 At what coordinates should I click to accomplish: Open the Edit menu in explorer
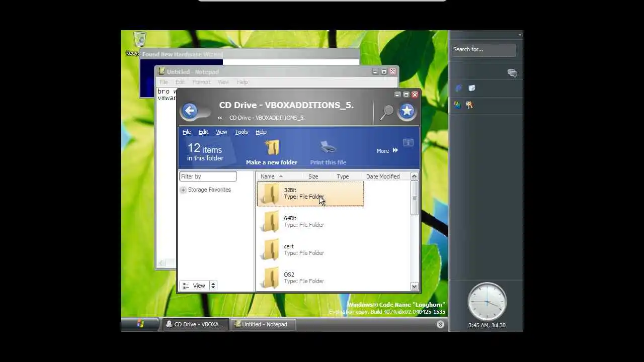point(203,132)
